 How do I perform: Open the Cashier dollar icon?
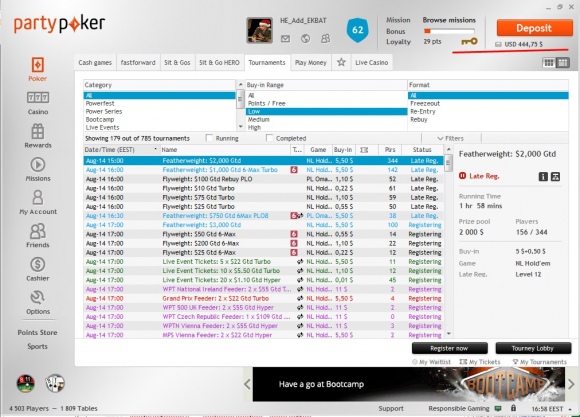38,264
